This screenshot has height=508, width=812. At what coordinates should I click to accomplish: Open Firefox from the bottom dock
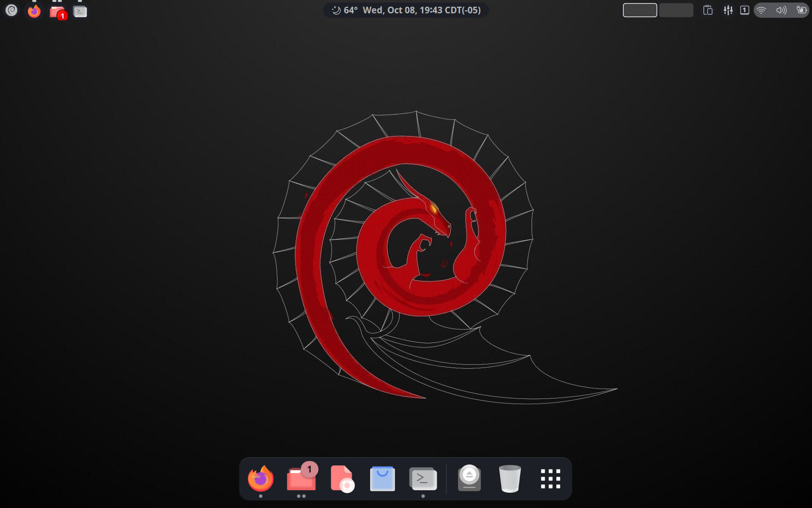point(261,478)
